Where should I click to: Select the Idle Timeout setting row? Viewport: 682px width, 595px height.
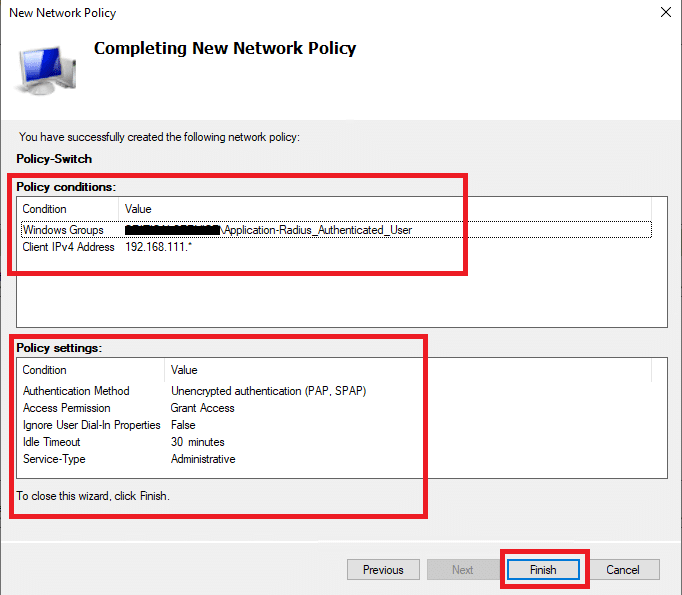[50, 442]
